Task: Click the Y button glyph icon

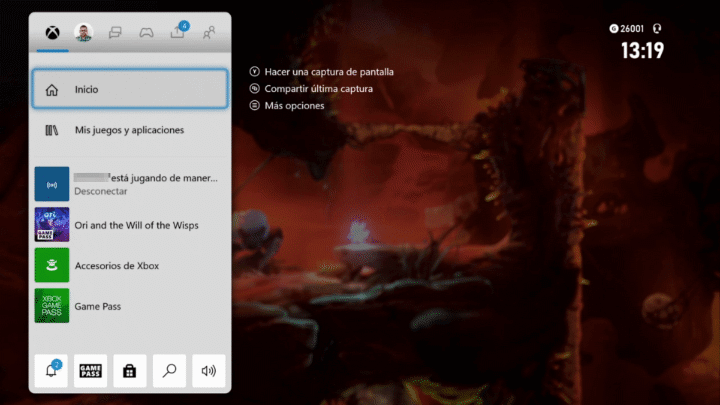Action: [x=254, y=72]
